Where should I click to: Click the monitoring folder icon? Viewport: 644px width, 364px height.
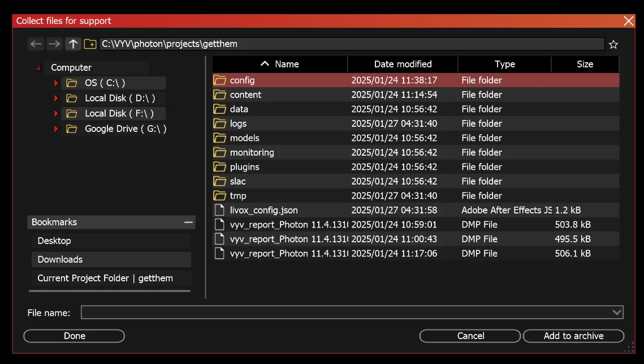(x=220, y=152)
